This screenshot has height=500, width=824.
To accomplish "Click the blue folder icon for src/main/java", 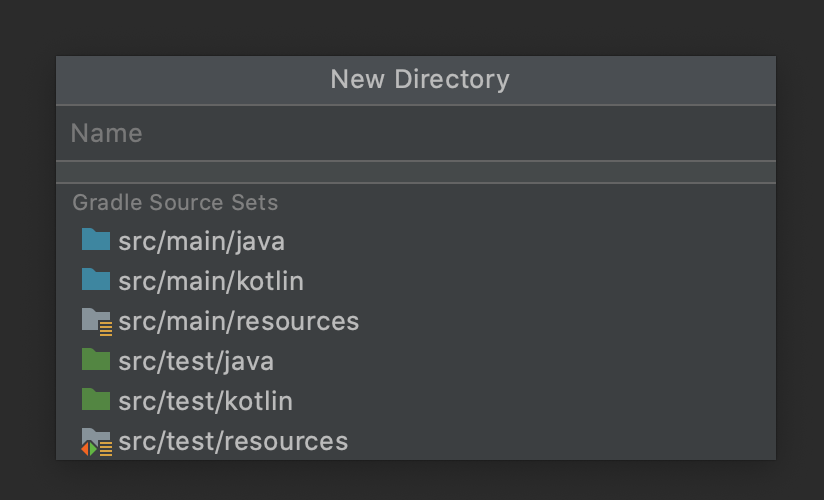I will tap(95, 240).
